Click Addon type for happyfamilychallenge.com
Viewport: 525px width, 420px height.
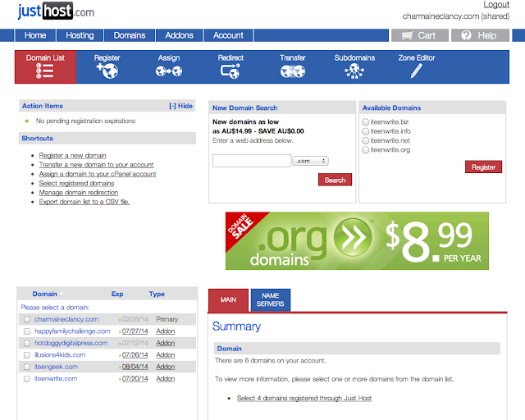166,331
